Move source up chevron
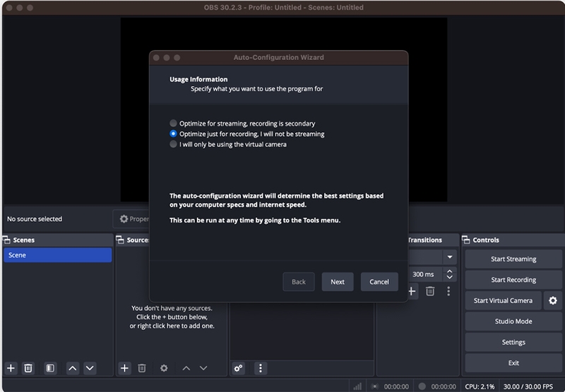 (x=186, y=368)
